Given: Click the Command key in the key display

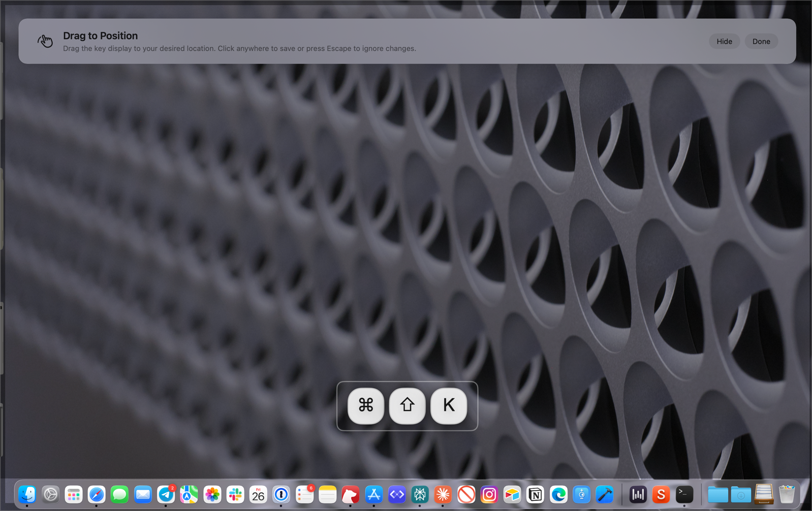Looking at the screenshot, I should pos(366,406).
